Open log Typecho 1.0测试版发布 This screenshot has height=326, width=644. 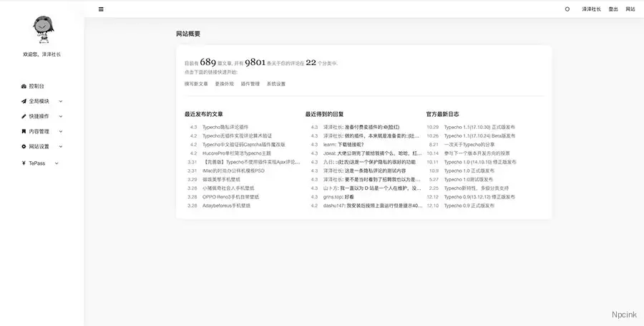click(469, 180)
